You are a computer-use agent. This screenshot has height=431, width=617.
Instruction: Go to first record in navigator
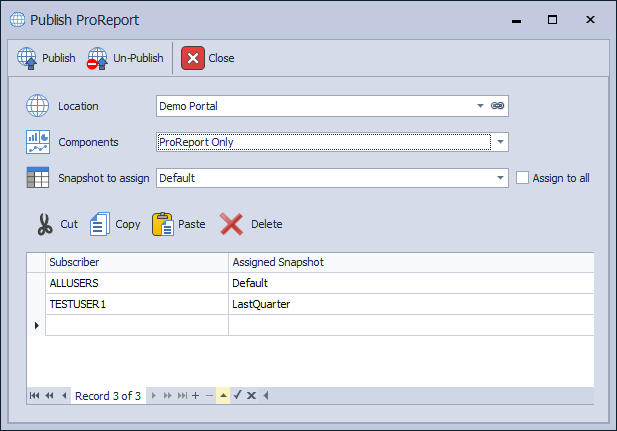pyautogui.click(x=34, y=396)
